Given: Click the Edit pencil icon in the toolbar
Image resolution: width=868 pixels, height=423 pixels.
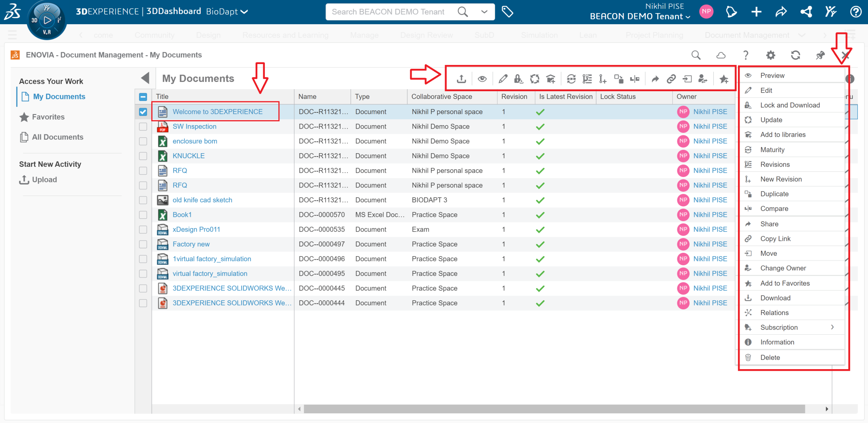Looking at the screenshot, I should (503, 79).
